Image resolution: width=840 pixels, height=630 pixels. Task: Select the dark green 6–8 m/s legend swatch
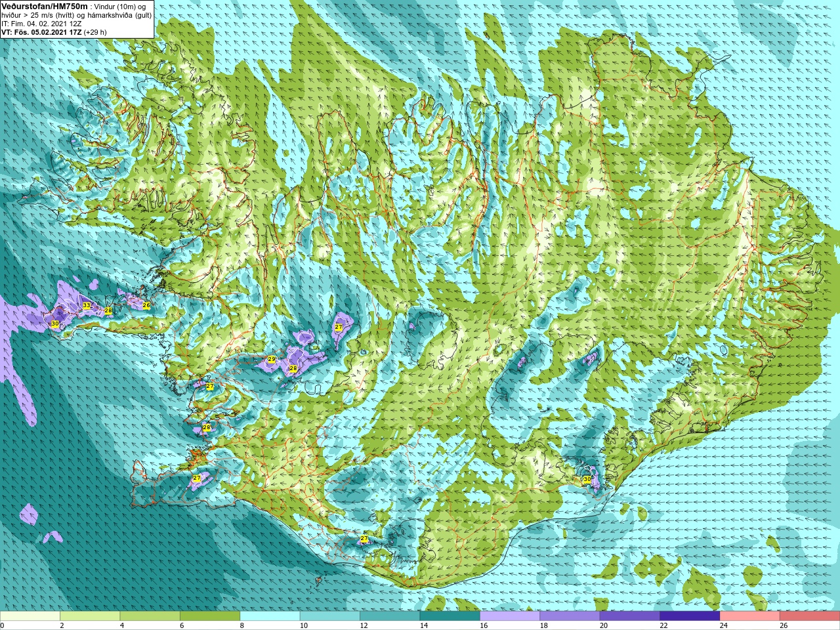click(x=210, y=616)
